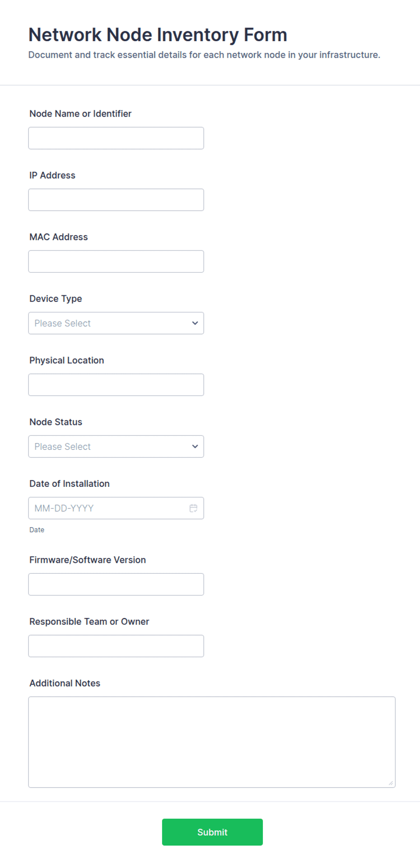420x868 pixels.
Task: Click the Device Type dropdown chevron
Action: (195, 323)
